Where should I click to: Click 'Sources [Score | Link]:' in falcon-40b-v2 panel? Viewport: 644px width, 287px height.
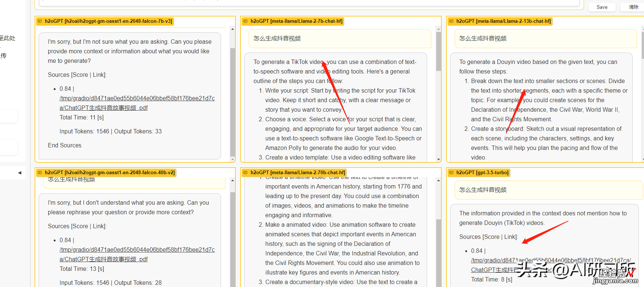(77, 226)
